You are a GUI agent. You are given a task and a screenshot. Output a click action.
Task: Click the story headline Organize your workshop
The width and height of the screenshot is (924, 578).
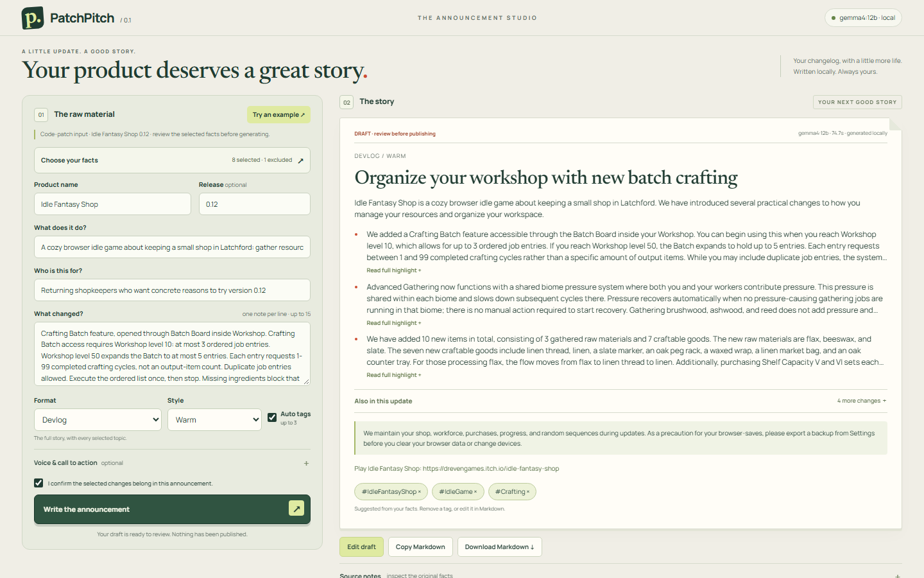546,178
